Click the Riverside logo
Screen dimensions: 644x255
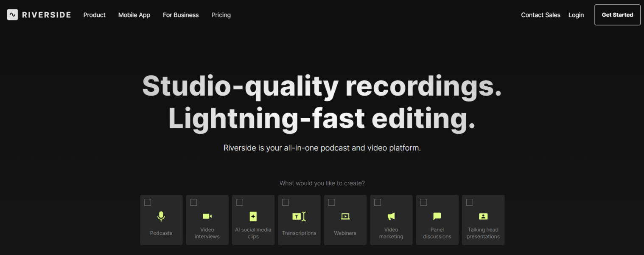pyautogui.click(x=38, y=14)
